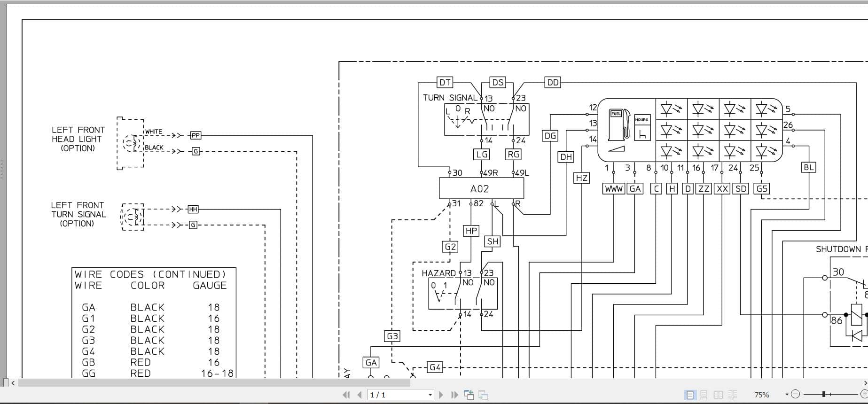
Task: Click the G3 row in wire codes table
Action: click(151, 341)
